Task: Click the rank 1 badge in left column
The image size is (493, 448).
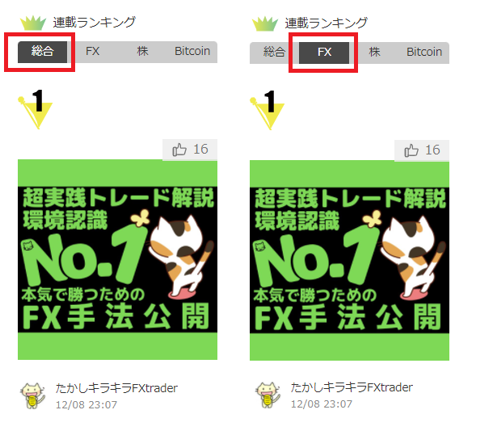Action: pyautogui.click(x=36, y=109)
